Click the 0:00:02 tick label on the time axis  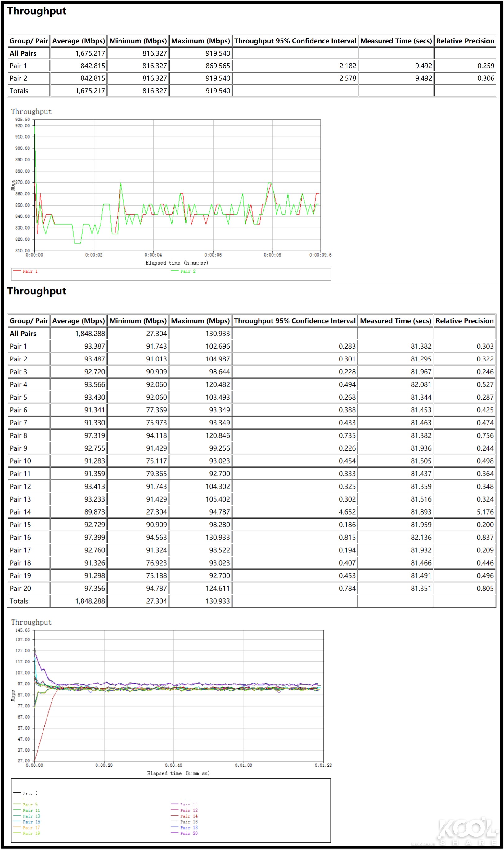(x=94, y=255)
